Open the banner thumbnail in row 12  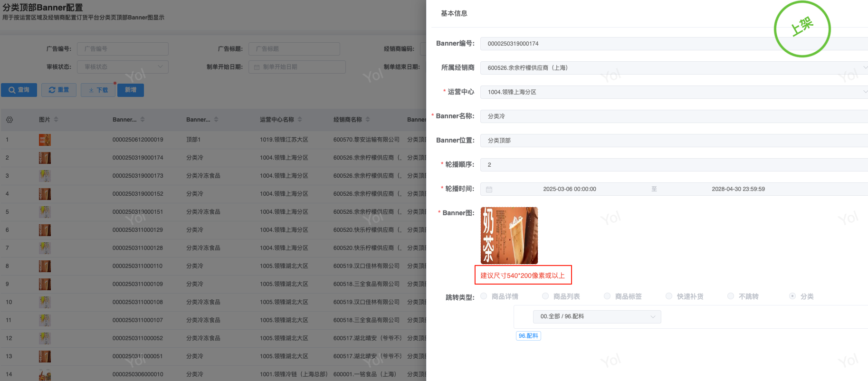pos(45,338)
